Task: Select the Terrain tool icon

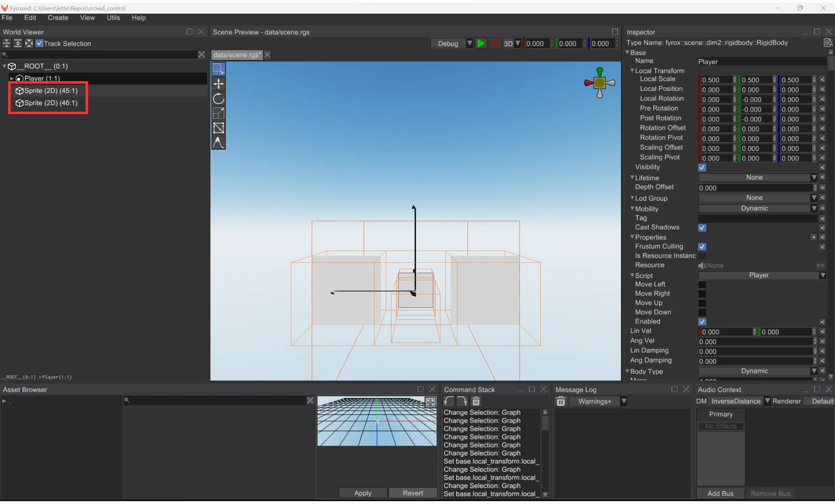Action: pyautogui.click(x=219, y=143)
